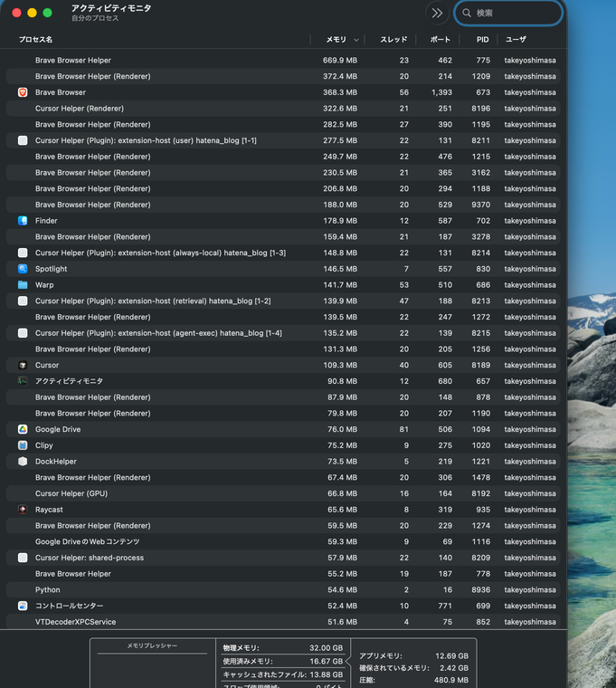This screenshot has width=616, height=688.
Task: Click the メモリプレッシャー graph panel
Action: [152, 664]
